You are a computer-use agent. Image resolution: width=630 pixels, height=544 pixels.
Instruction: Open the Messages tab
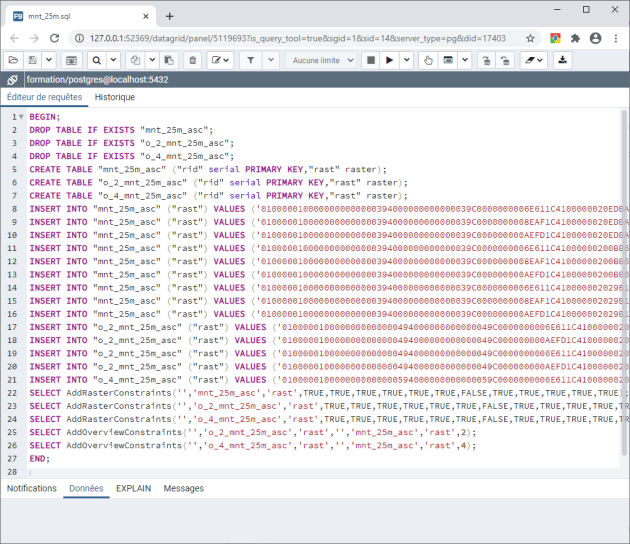tap(184, 489)
